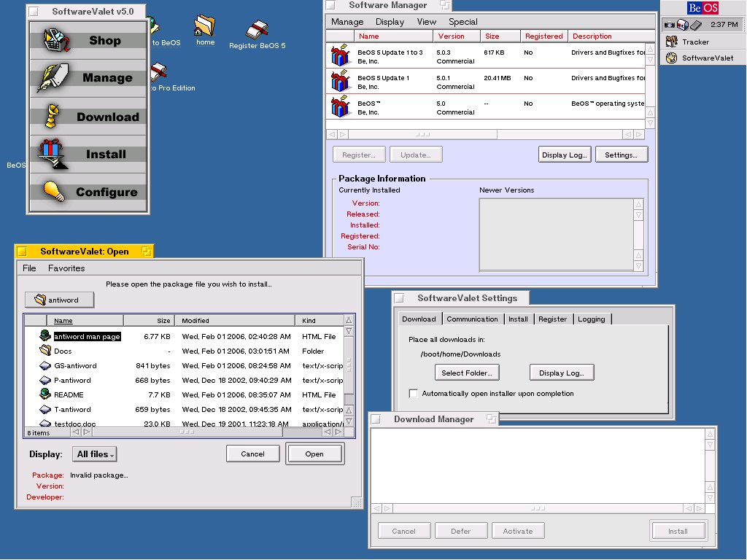Image resolution: width=747 pixels, height=560 pixels.
Task: Click the Register BeOS 5 desktop icon
Action: click(x=256, y=31)
